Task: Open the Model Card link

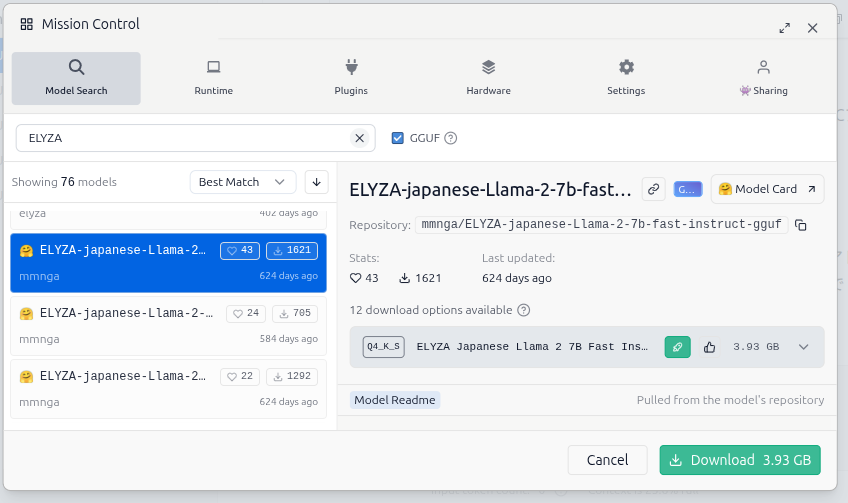Action: point(767,188)
